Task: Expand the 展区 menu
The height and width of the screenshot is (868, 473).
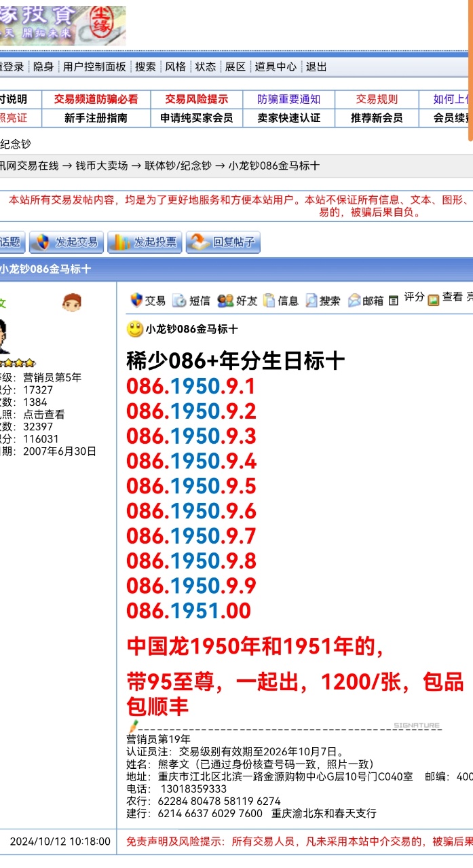Action: 235,67
